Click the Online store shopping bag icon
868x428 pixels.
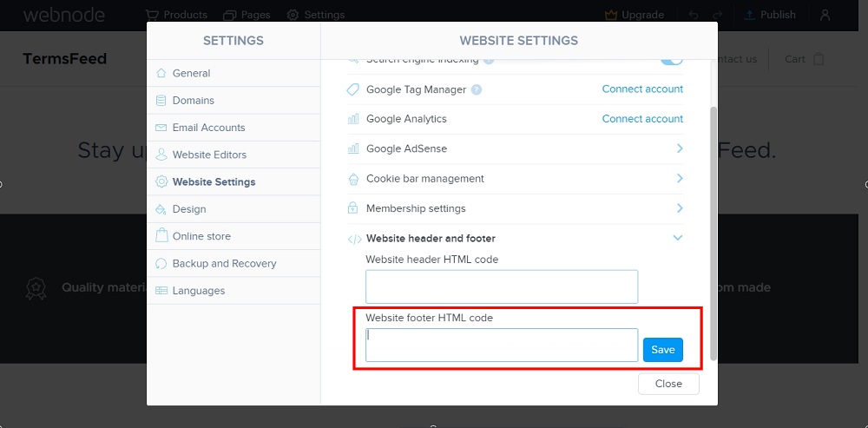161,235
